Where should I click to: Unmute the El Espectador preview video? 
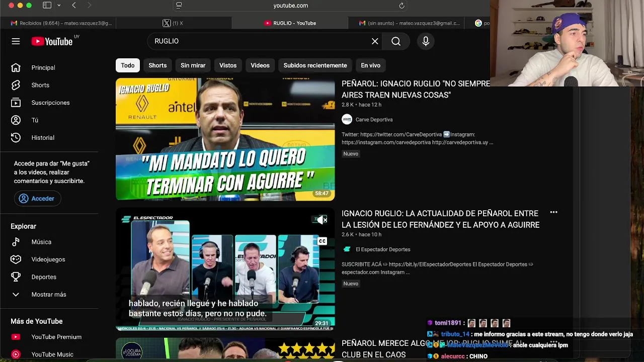coord(322,220)
